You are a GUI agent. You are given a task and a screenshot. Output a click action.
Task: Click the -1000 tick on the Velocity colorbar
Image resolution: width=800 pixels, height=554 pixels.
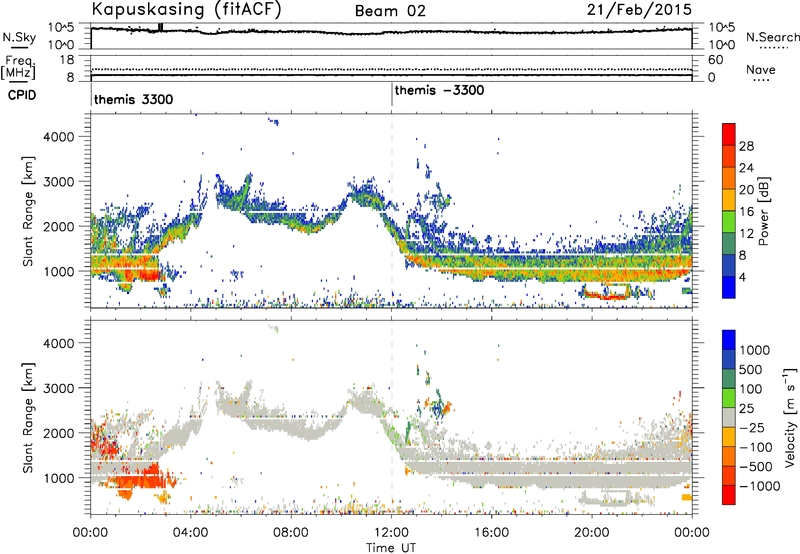[759, 486]
